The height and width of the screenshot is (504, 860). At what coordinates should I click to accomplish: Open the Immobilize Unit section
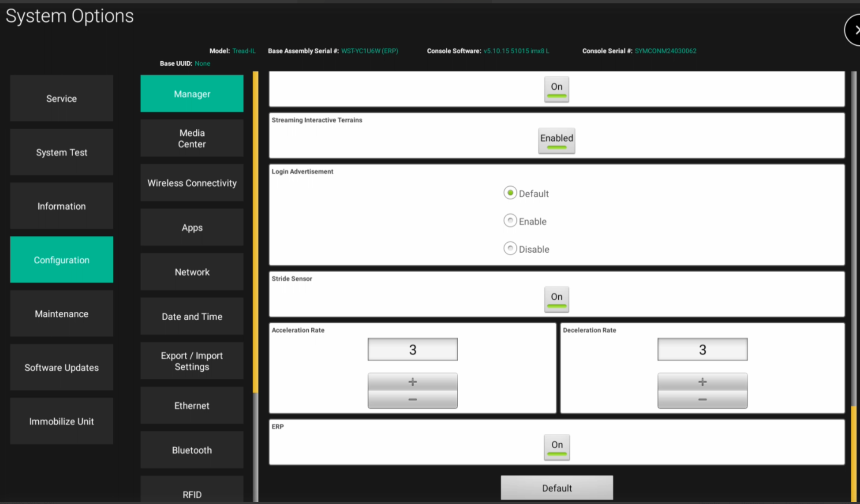click(61, 421)
